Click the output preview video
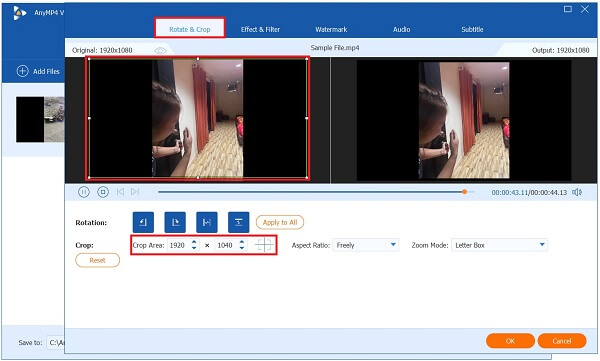 464,120
